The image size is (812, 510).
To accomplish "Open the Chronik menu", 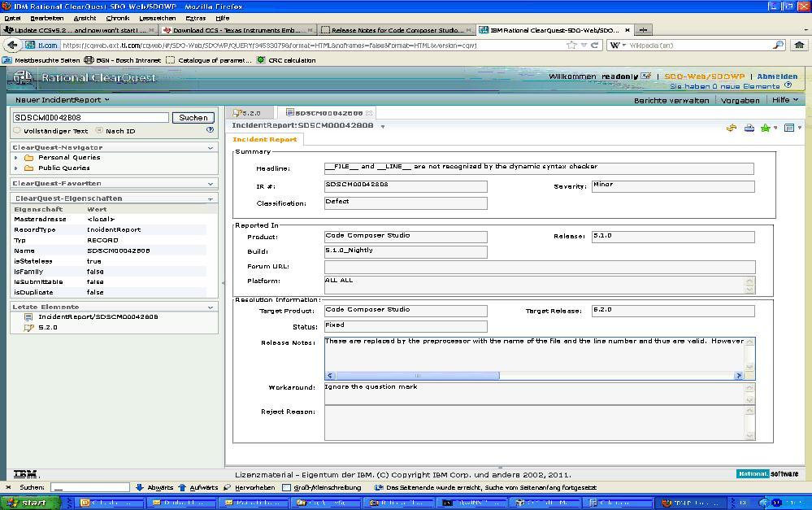I will (x=118, y=18).
